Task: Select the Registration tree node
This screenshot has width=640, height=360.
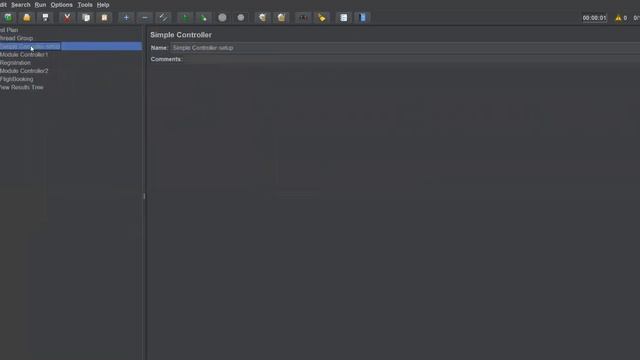Action: pyautogui.click(x=16, y=62)
